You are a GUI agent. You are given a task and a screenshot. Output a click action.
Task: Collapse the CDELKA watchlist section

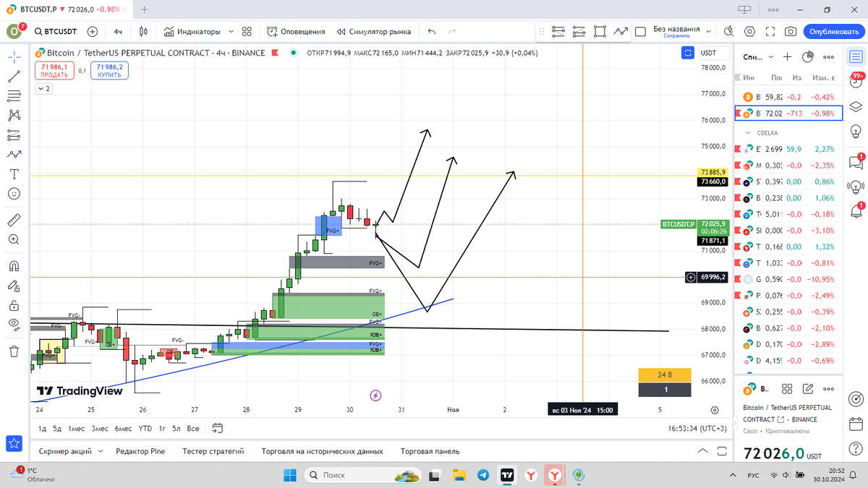click(748, 133)
